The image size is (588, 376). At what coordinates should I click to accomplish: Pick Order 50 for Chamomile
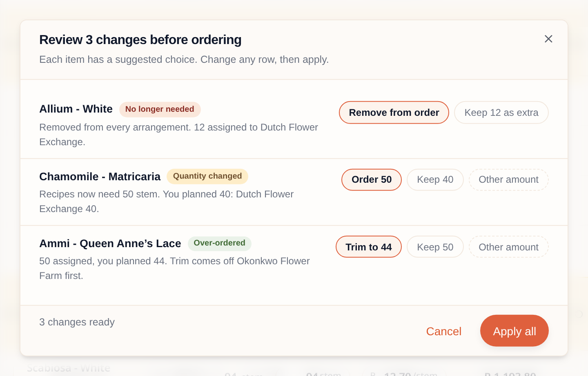click(x=372, y=179)
